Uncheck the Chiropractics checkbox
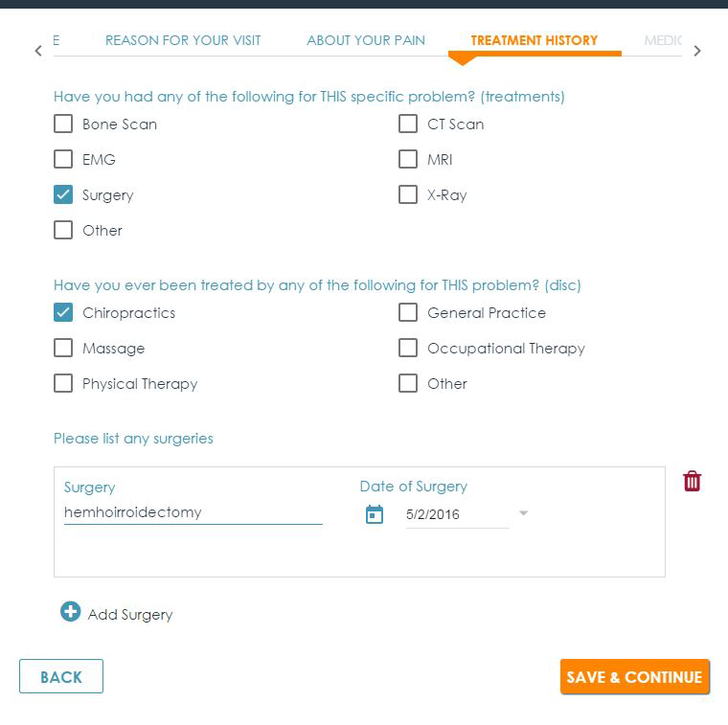This screenshot has width=728, height=725. (x=63, y=313)
